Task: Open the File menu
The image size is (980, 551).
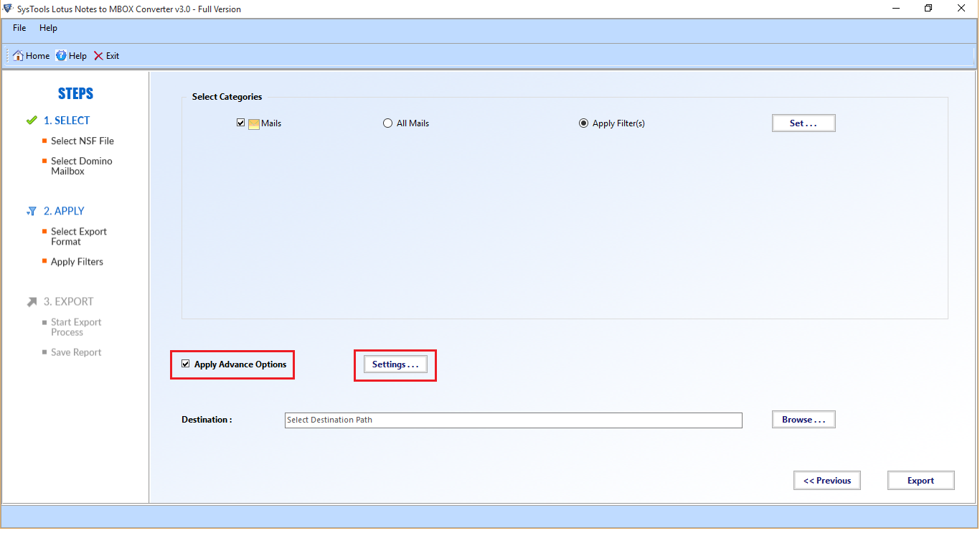Action: [x=19, y=28]
